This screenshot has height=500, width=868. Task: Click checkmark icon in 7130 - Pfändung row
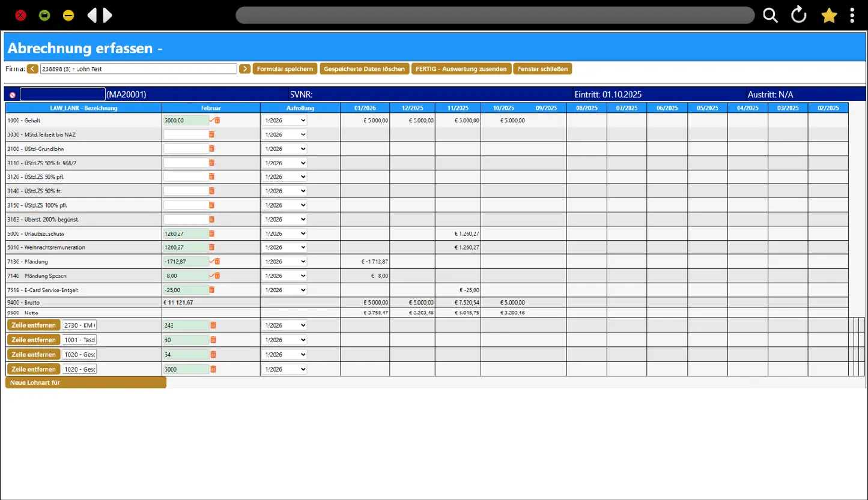pyautogui.click(x=211, y=261)
